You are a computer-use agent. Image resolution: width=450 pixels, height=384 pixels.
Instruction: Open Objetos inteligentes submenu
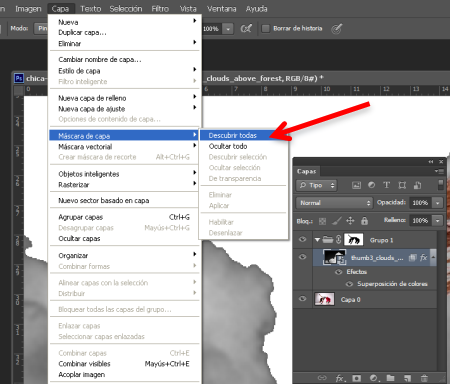[x=125, y=174]
